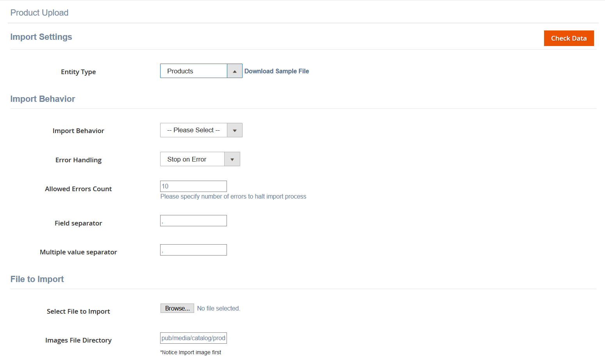The image size is (605, 364).
Task: Select the Multiple value separator input
Action: [x=193, y=250]
